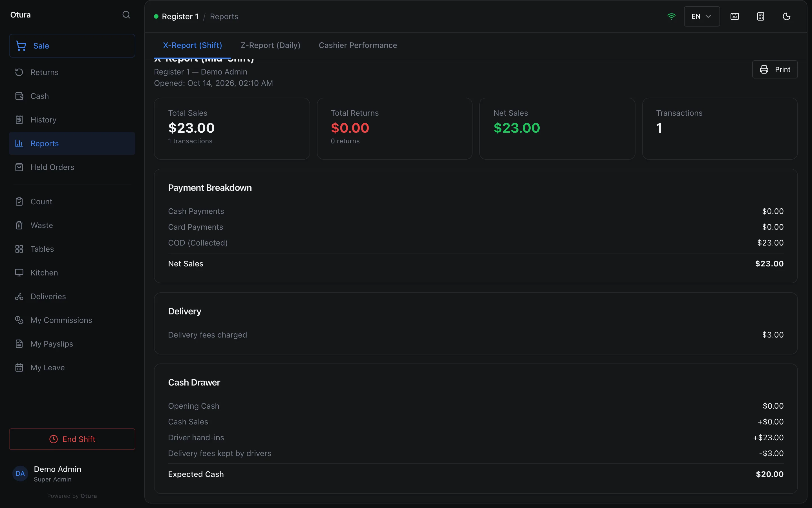The image size is (812, 508).
Task: Go to the Count page
Action: (x=72, y=202)
